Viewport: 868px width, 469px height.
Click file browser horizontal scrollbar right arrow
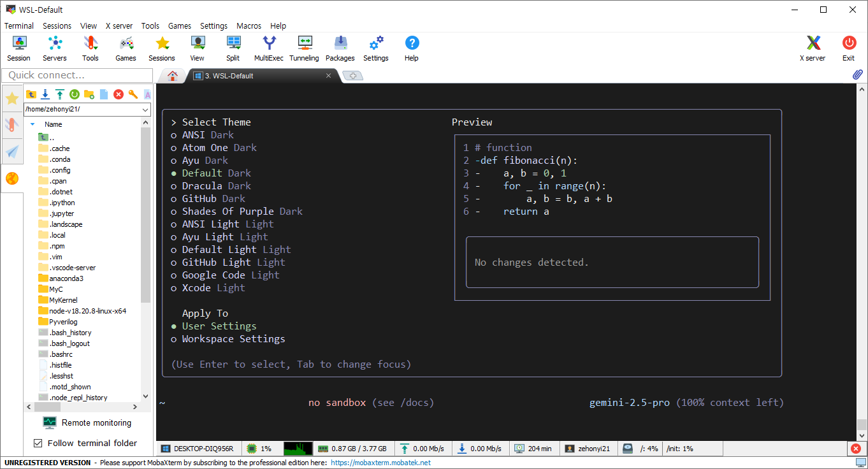coord(134,407)
